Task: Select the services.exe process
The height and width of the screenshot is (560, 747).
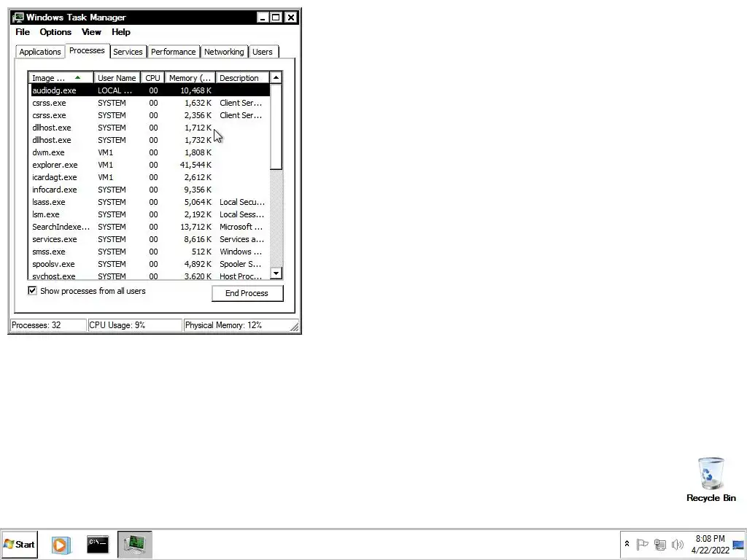Action: [x=150, y=239]
